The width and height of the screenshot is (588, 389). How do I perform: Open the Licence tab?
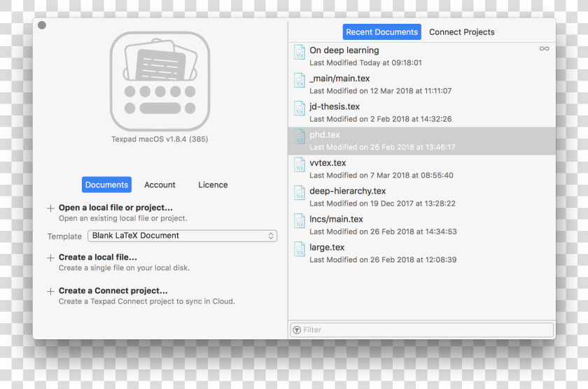click(213, 185)
